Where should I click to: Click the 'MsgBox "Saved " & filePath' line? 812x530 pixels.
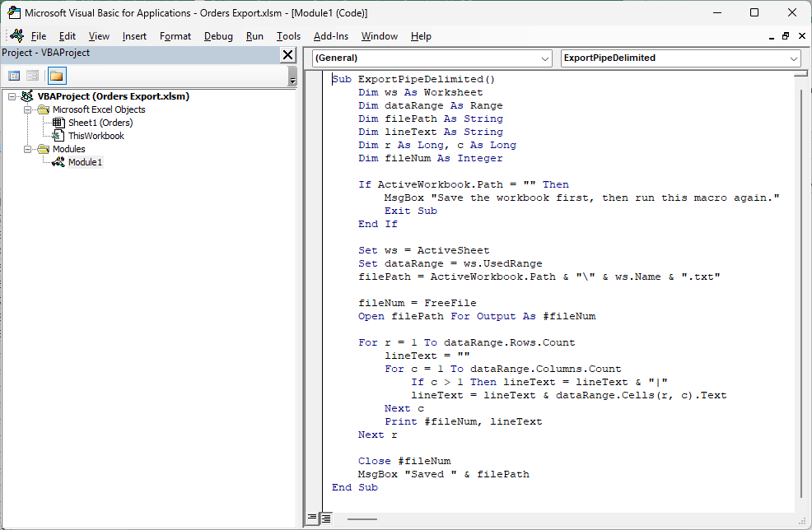(x=444, y=474)
